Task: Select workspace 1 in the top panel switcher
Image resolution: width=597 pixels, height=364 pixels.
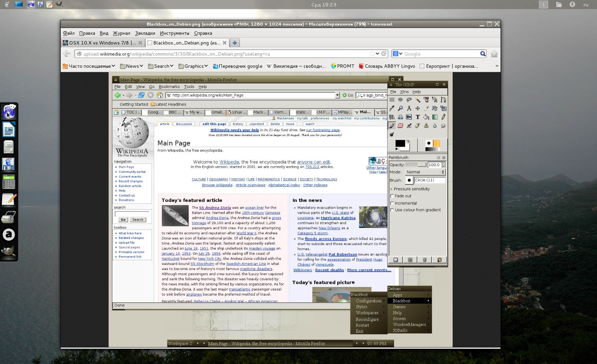Action: pyautogui.click(x=543, y=5)
